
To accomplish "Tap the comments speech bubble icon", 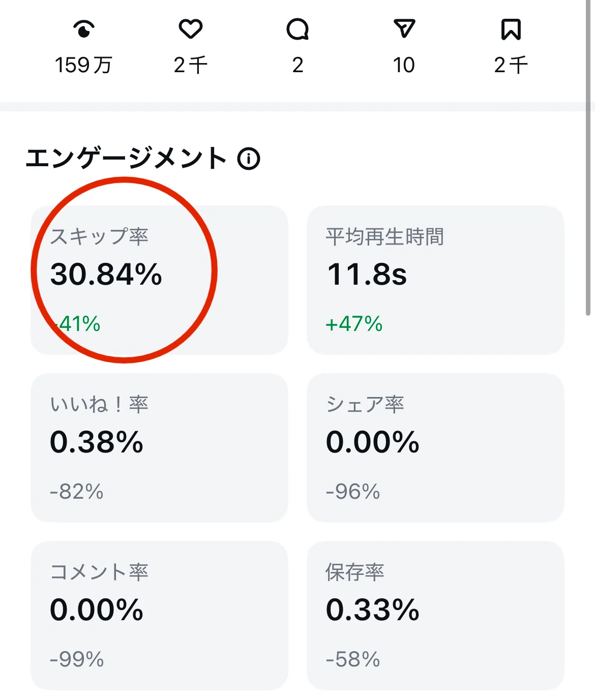I will tap(297, 29).
